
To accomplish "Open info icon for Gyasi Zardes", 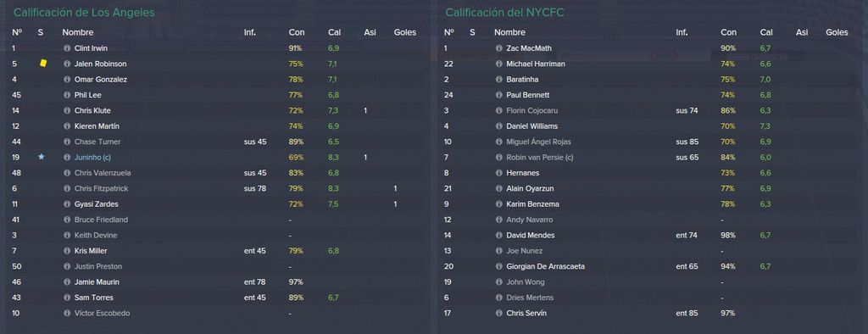I will (x=67, y=204).
